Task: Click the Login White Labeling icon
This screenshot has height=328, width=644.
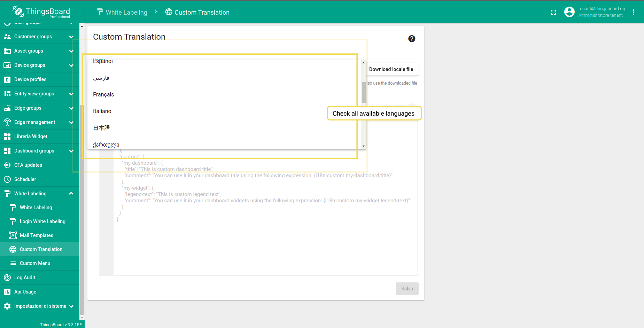Action: [x=13, y=221]
